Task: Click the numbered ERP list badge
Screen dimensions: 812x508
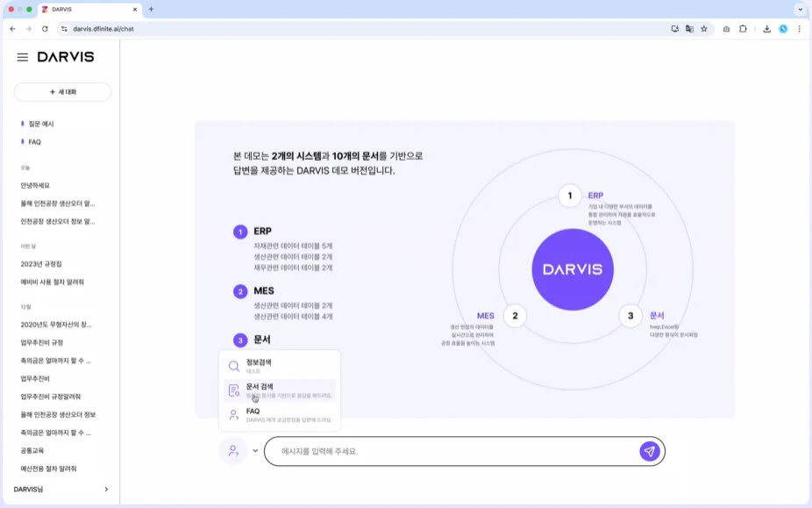Action: pyautogui.click(x=240, y=232)
